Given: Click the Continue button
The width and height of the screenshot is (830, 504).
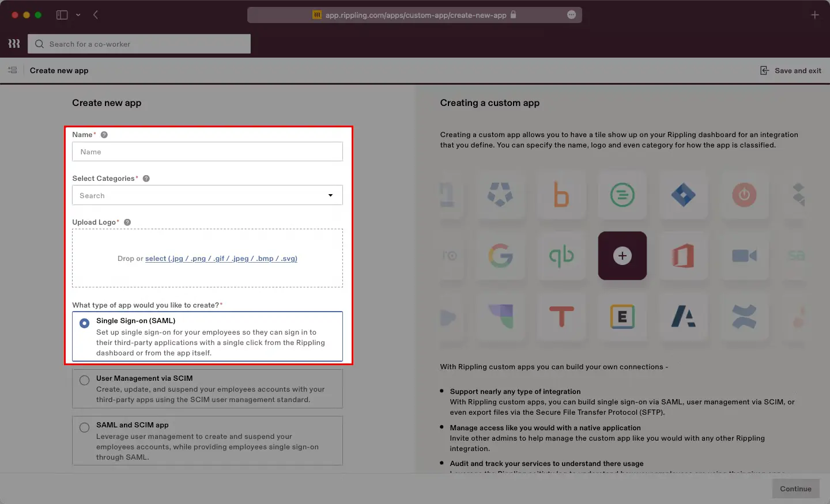Looking at the screenshot, I should (x=795, y=488).
